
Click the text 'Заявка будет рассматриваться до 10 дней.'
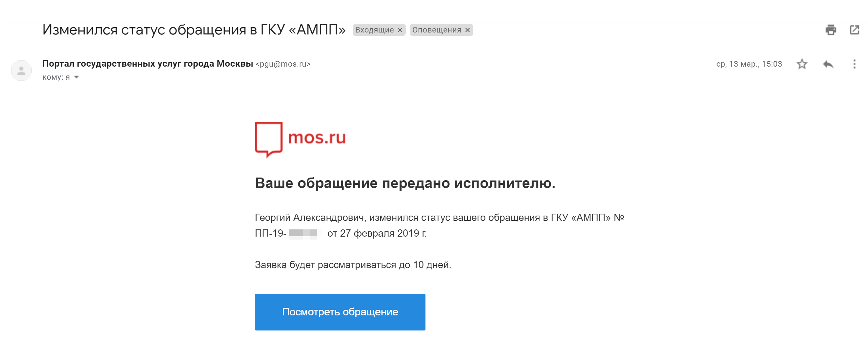pyautogui.click(x=352, y=265)
